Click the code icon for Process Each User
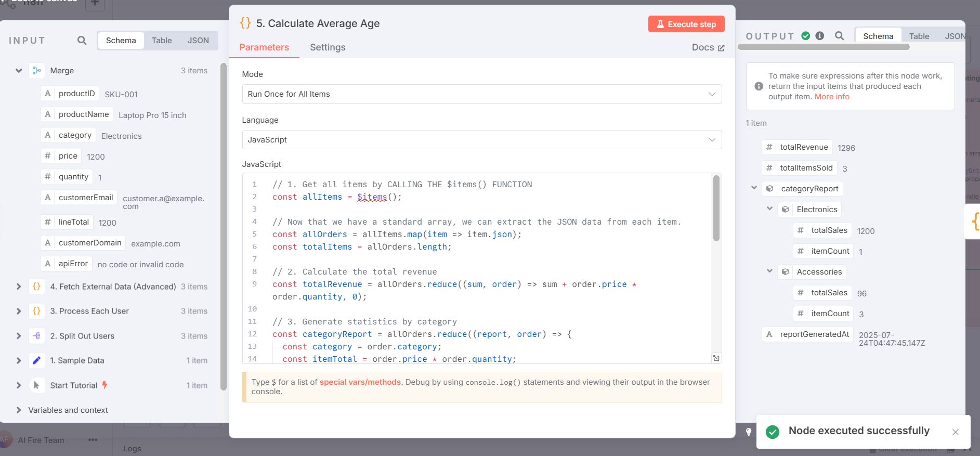 point(36,310)
